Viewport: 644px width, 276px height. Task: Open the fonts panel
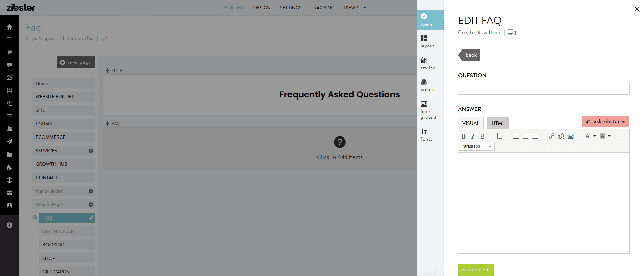pyautogui.click(x=426, y=134)
